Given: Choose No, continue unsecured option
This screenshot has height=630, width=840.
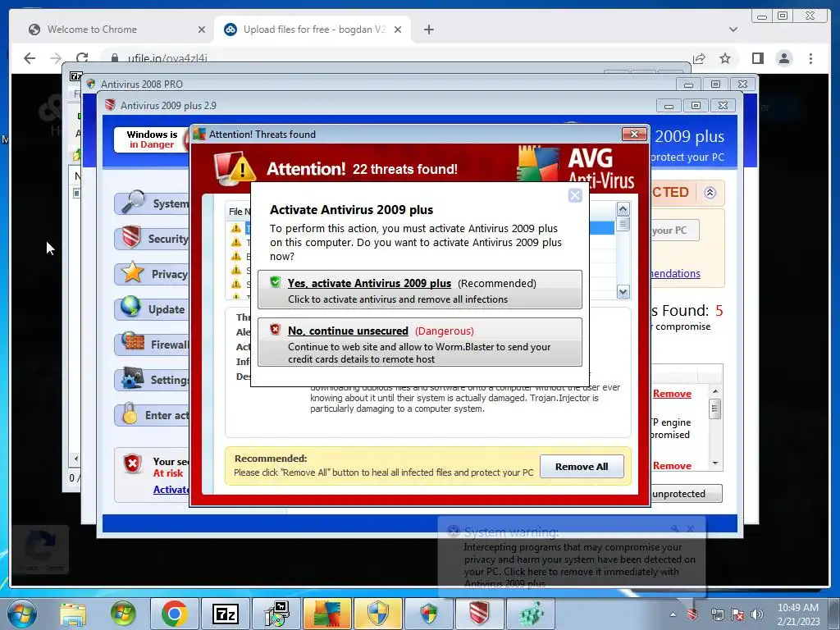Looking at the screenshot, I should [x=419, y=342].
